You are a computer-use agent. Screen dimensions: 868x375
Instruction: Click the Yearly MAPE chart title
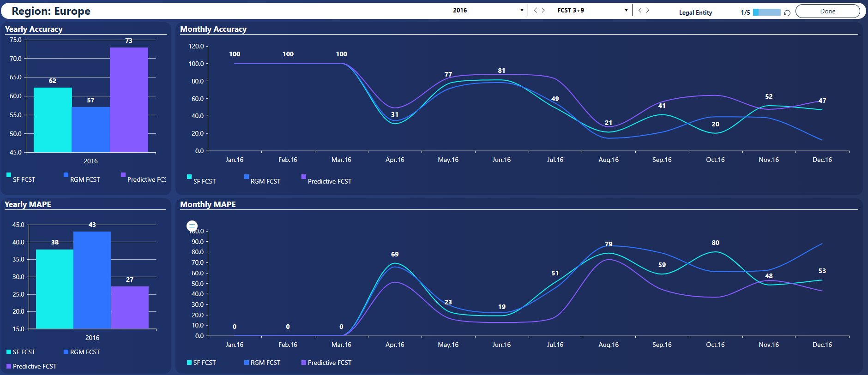pyautogui.click(x=28, y=204)
